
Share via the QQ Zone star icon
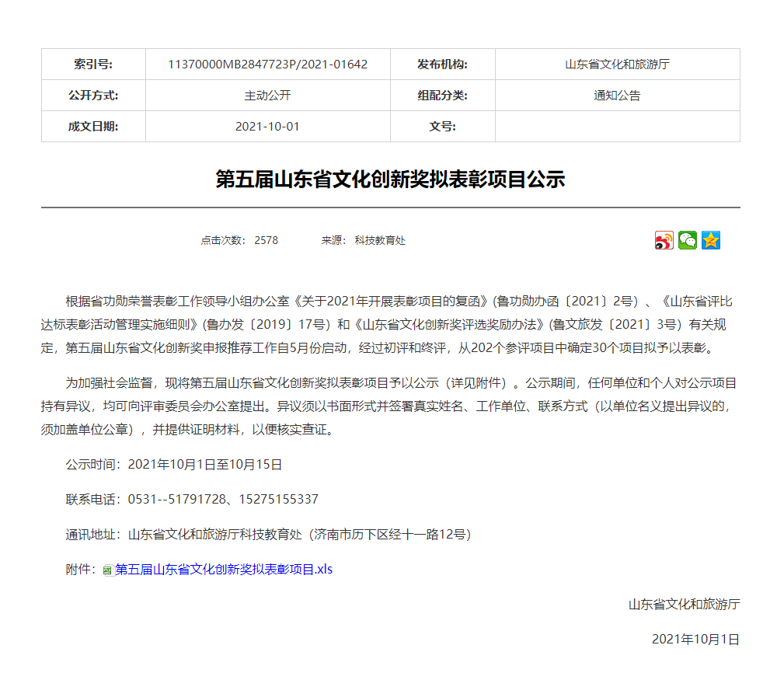tap(711, 241)
